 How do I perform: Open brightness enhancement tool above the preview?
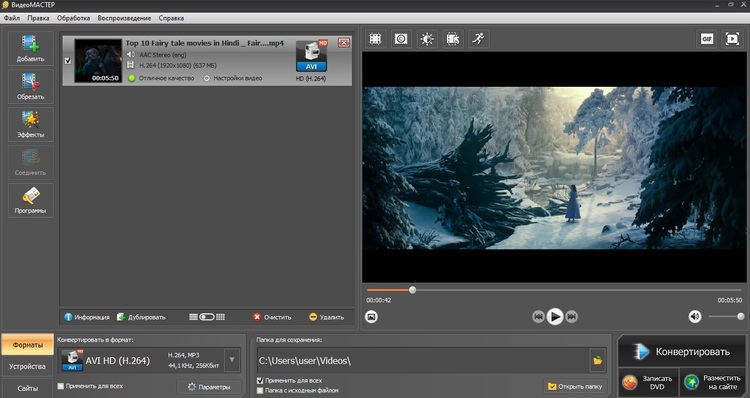tap(427, 39)
